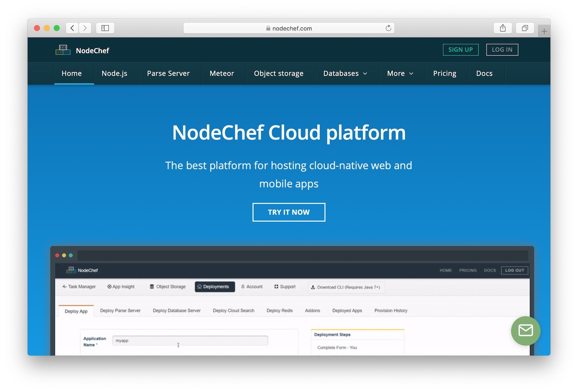Go back using the browser back arrow
Viewport: 578px width, 392px height.
pos(72,28)
